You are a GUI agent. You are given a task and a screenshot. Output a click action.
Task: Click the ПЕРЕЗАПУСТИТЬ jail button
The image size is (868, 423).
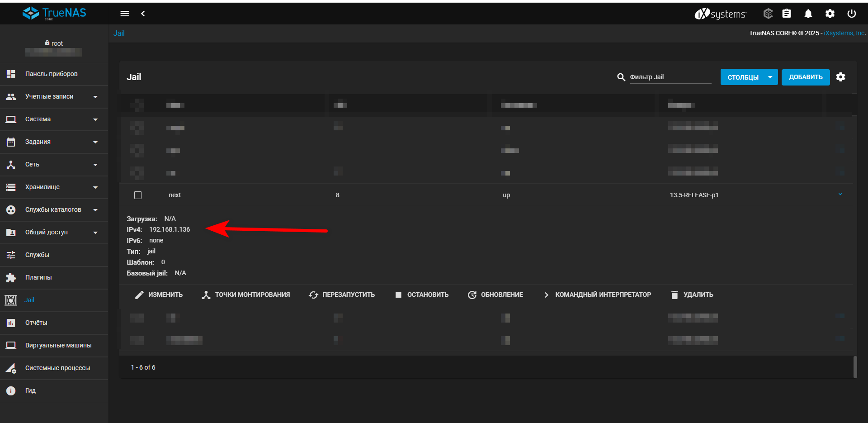pyautogui.click(x=342, y=295)
